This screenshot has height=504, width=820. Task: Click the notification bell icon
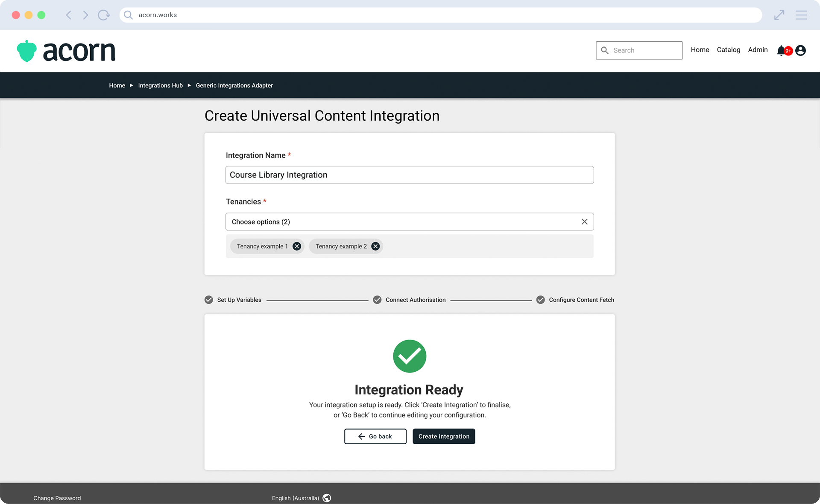click(781, 50)
